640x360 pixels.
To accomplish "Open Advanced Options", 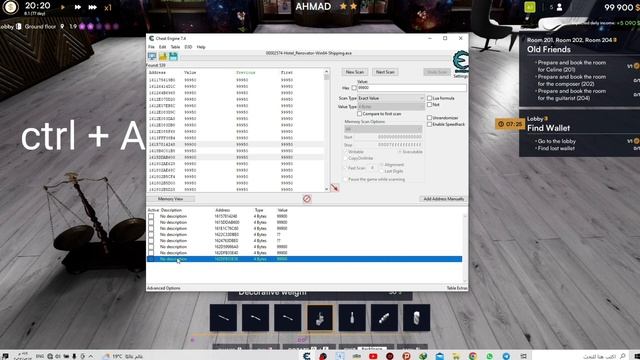I will [164, 288].
